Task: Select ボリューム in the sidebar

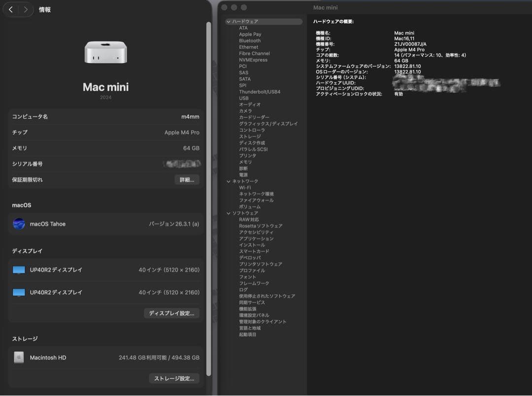Action: tap(250, 207)
